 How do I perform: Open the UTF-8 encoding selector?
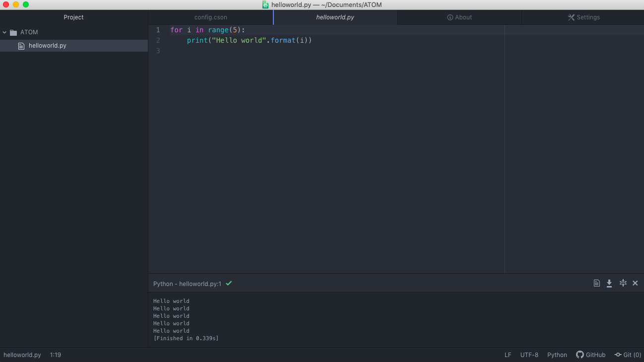[x=529, y=355]
